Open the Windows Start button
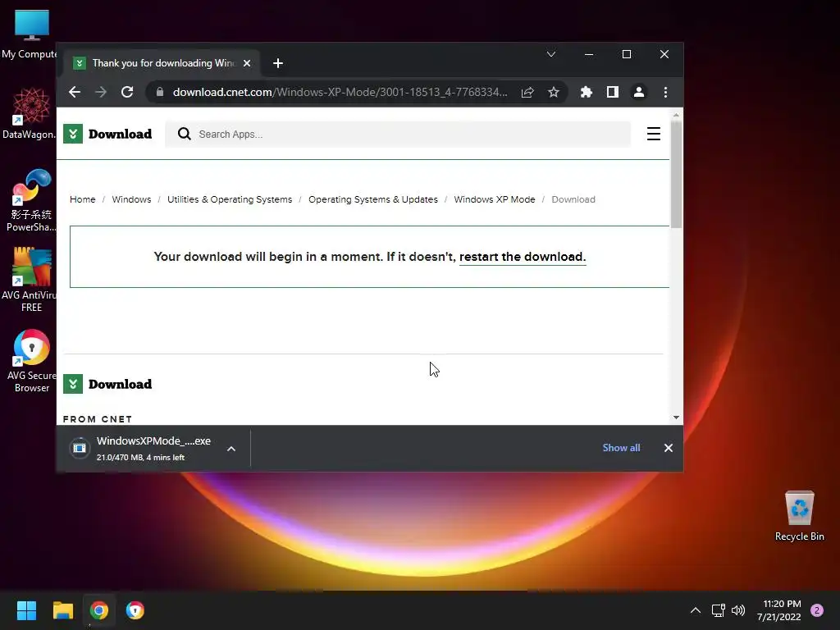 [26, 610]
